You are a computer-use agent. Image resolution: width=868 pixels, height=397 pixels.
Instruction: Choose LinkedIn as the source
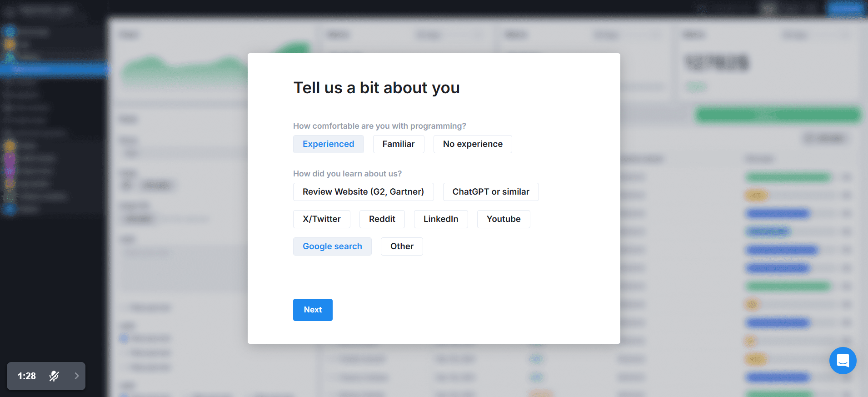point(441,219)
